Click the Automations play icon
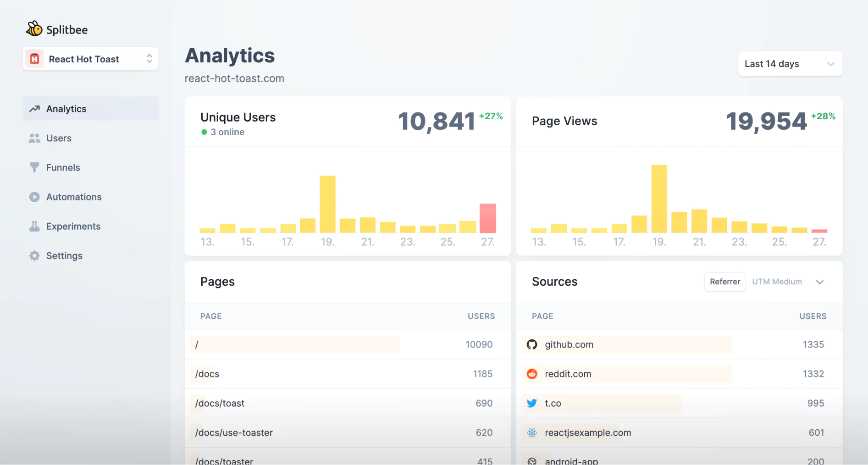This screenshot has height=465, width=868. coord(34,197)
